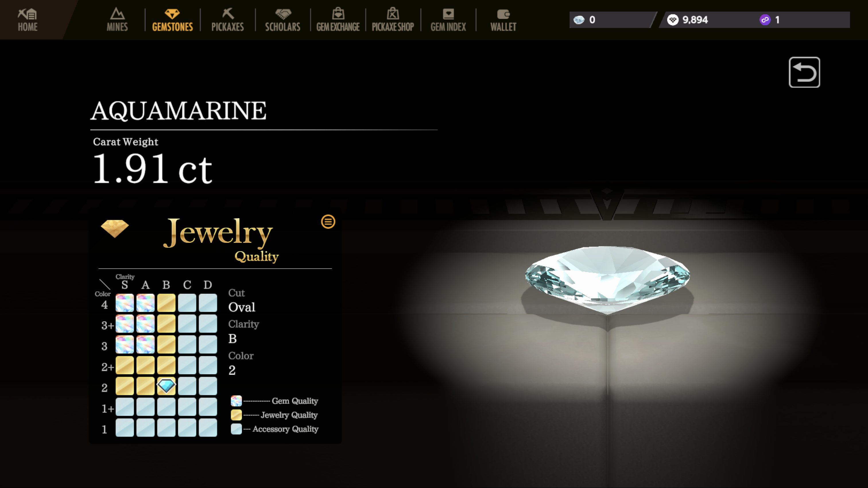The height and width of the screenshot is (488, 868).
Task: Open the Wallet page
Action: tap(503, 20)
